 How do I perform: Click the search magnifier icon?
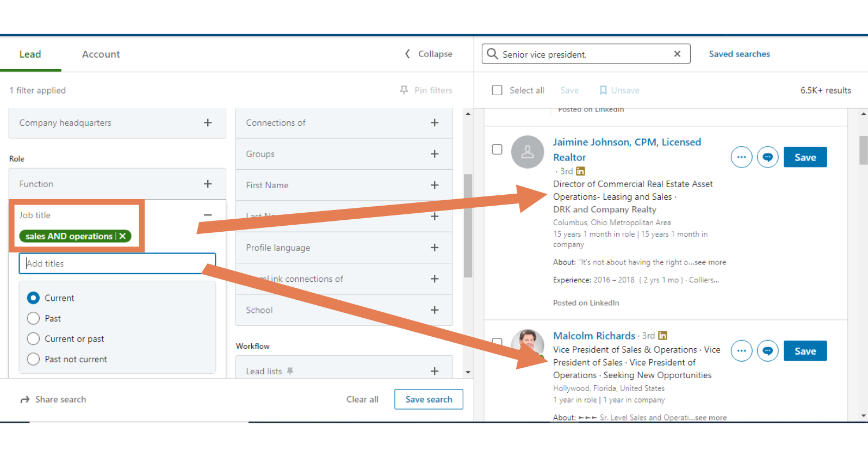(x=492, y=54)
